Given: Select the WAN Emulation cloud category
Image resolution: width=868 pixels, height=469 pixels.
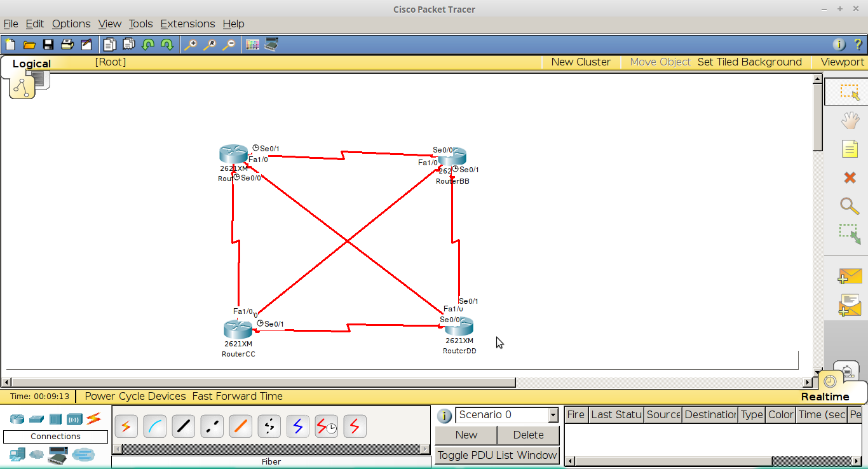Looking at the screenshot, I should click(x=37, y=455).
